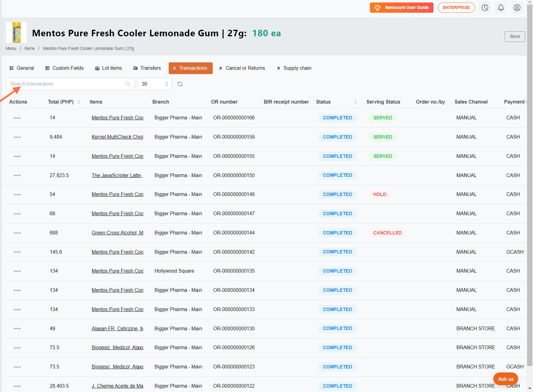533x392 pixels.
Task: Click the scrollbar down arrow
Action: click(530, 388)
